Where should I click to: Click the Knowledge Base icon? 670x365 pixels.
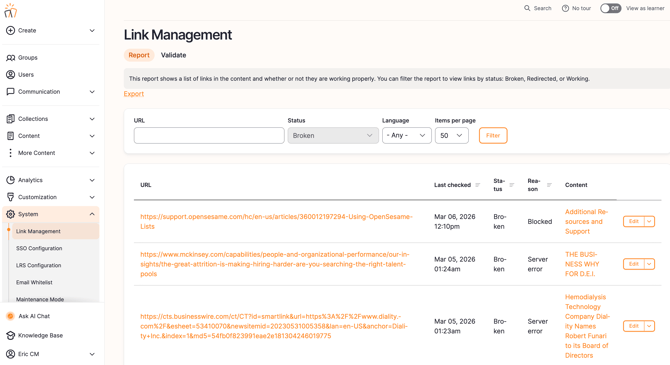click(x=10, y=336)
